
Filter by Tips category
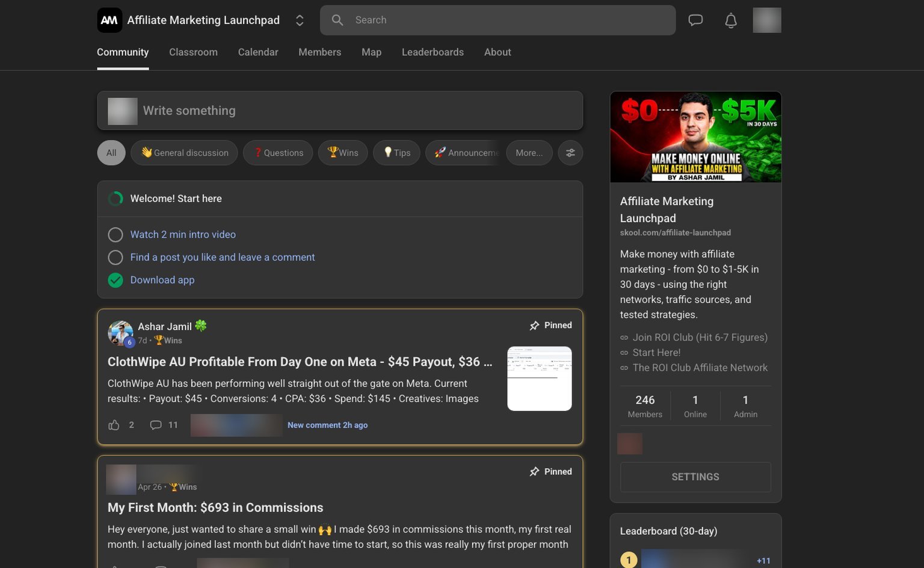(396, 153)
